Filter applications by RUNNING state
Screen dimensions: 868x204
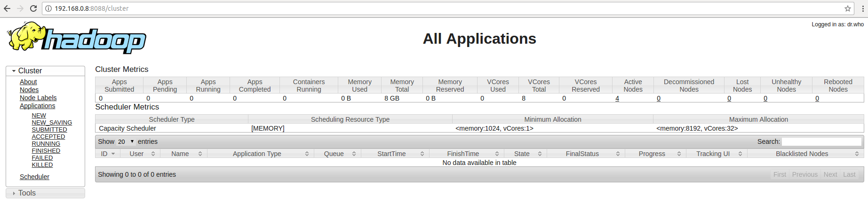(46, 144)
